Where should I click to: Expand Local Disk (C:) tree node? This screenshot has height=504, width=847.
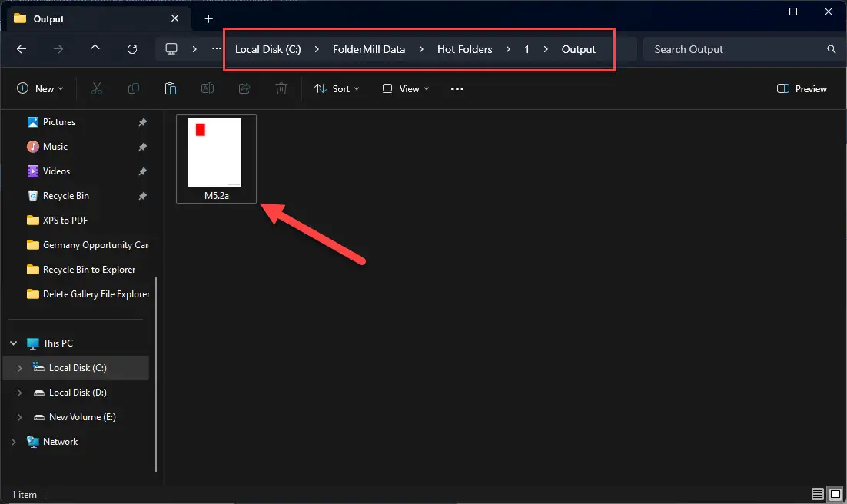(x=19, y=368)
